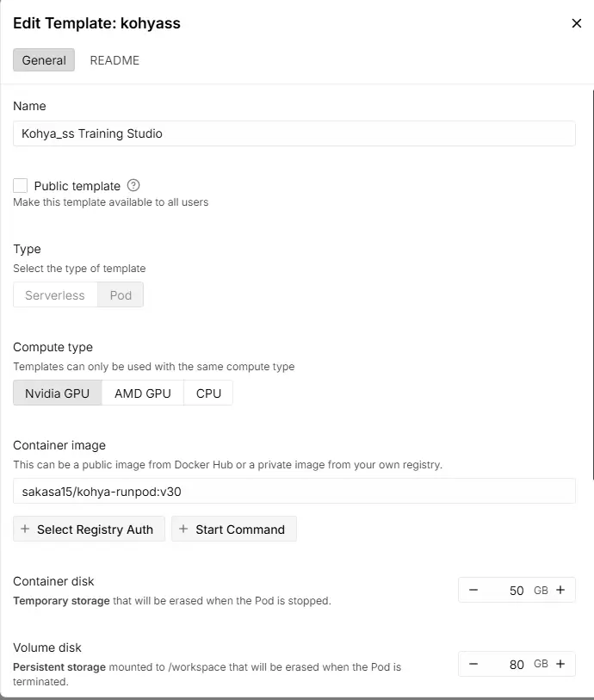The image size is (594, 700).
Task: Switch to the General tab
Action: 44,60
